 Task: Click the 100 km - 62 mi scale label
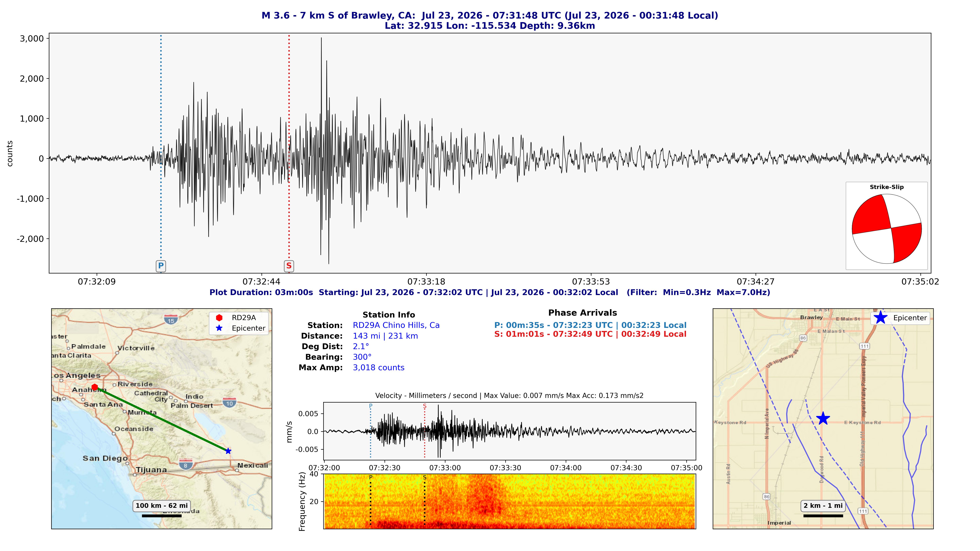click(x=162, y=506)
